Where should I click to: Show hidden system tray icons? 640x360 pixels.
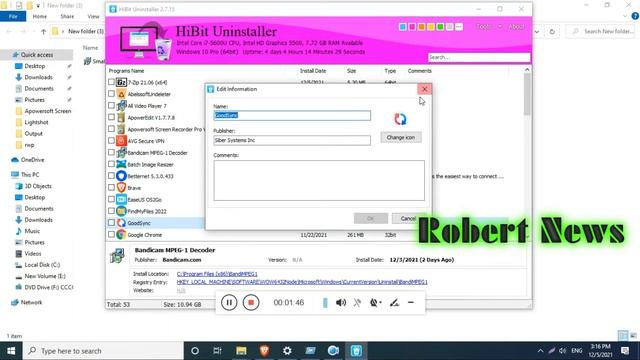click(x=540, y=351)
